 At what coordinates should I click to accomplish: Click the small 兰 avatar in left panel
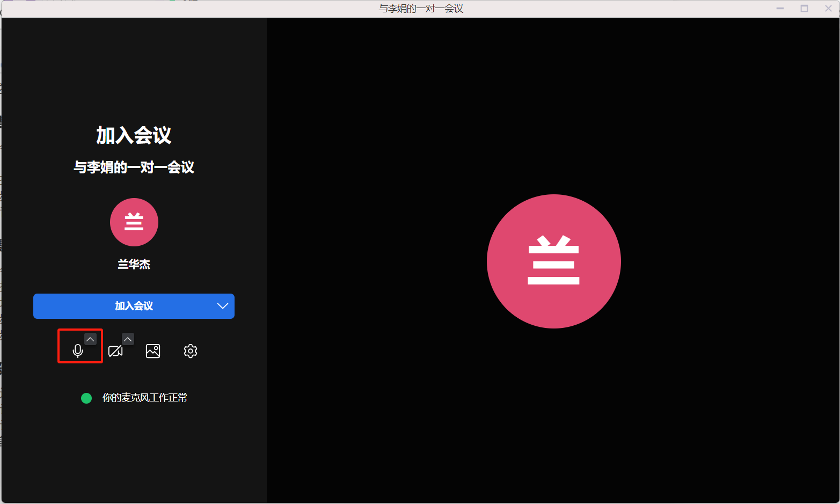[134, 222]
